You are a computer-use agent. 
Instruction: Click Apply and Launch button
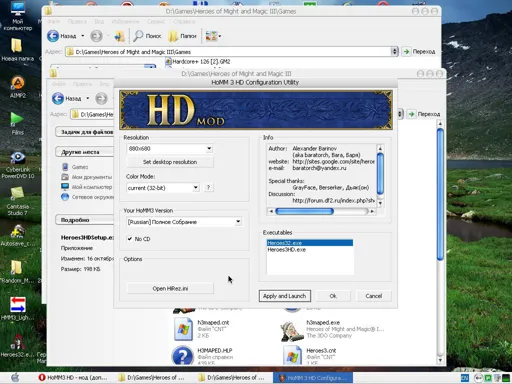tap(285, 296)
